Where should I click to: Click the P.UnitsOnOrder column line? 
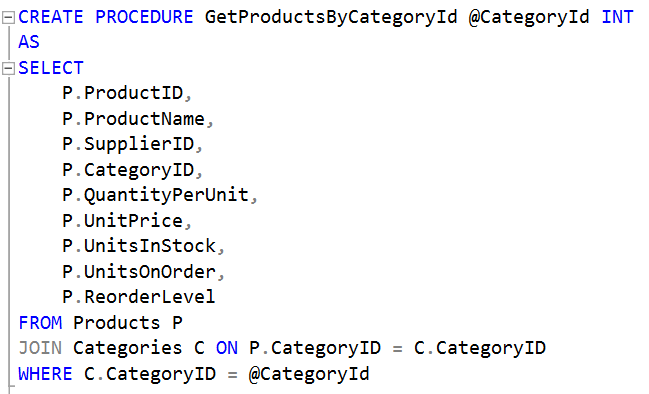[x=143, y=272]
